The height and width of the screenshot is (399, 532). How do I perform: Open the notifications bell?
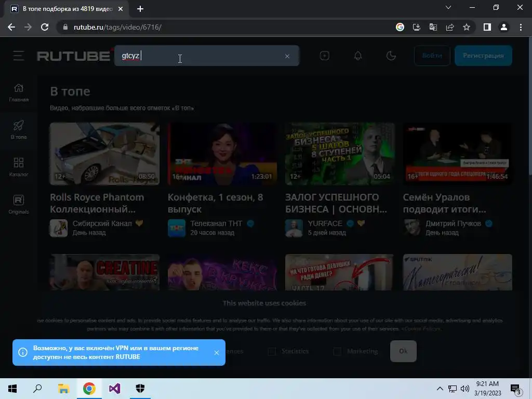[357, 56]
